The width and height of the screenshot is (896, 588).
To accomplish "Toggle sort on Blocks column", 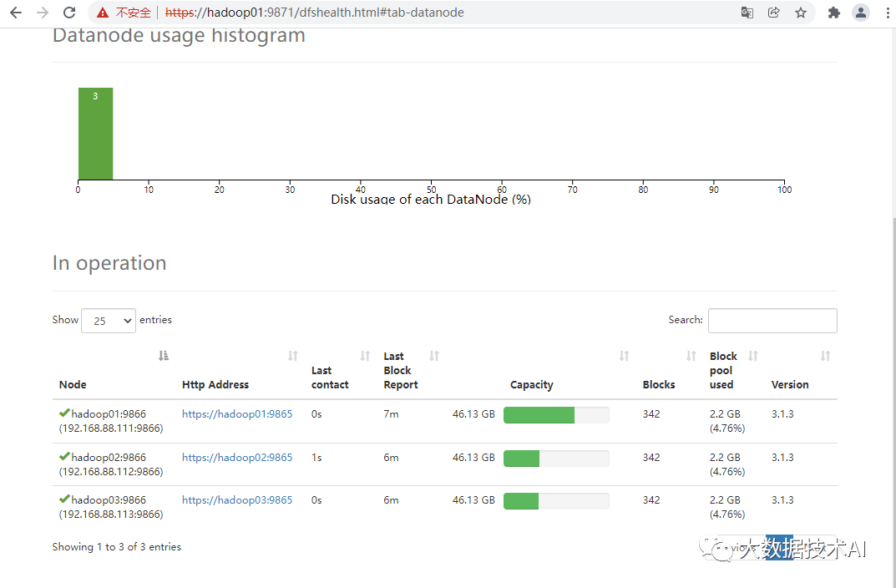I will point(691,356).
